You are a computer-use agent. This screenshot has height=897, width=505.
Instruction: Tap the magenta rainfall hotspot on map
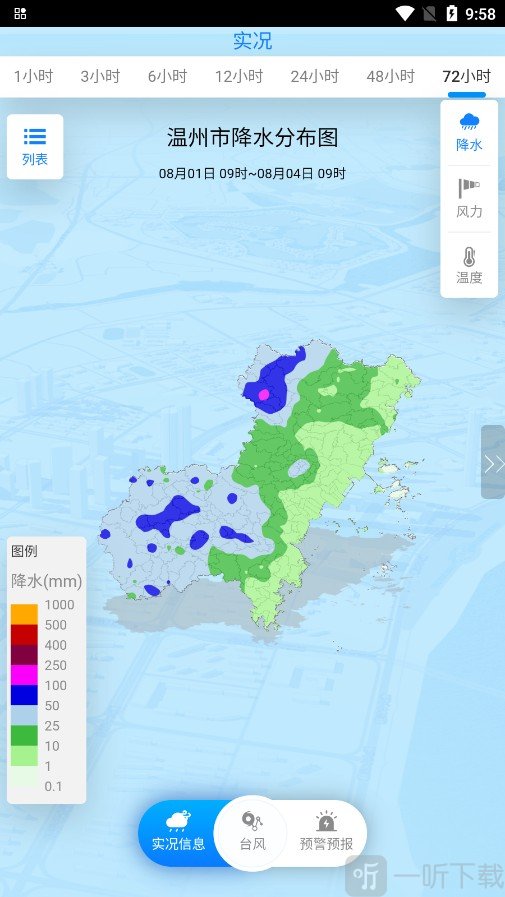(264, 395)
